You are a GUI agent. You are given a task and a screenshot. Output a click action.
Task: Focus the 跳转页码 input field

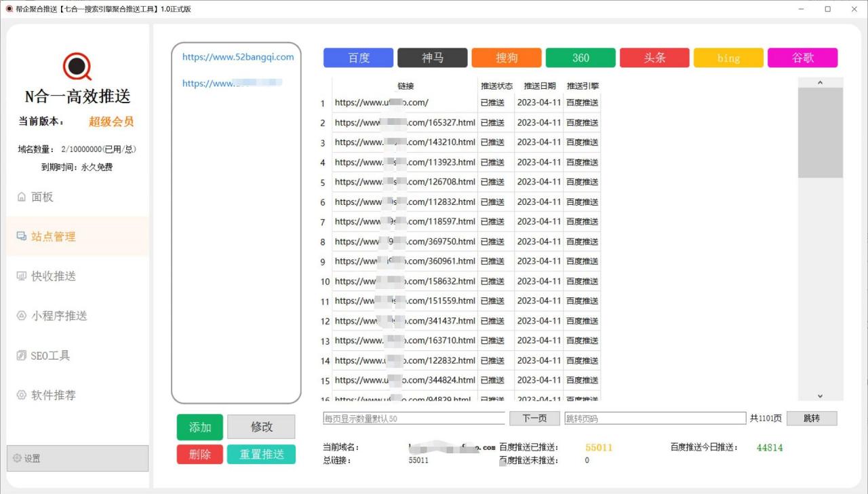tap(655, 419)
